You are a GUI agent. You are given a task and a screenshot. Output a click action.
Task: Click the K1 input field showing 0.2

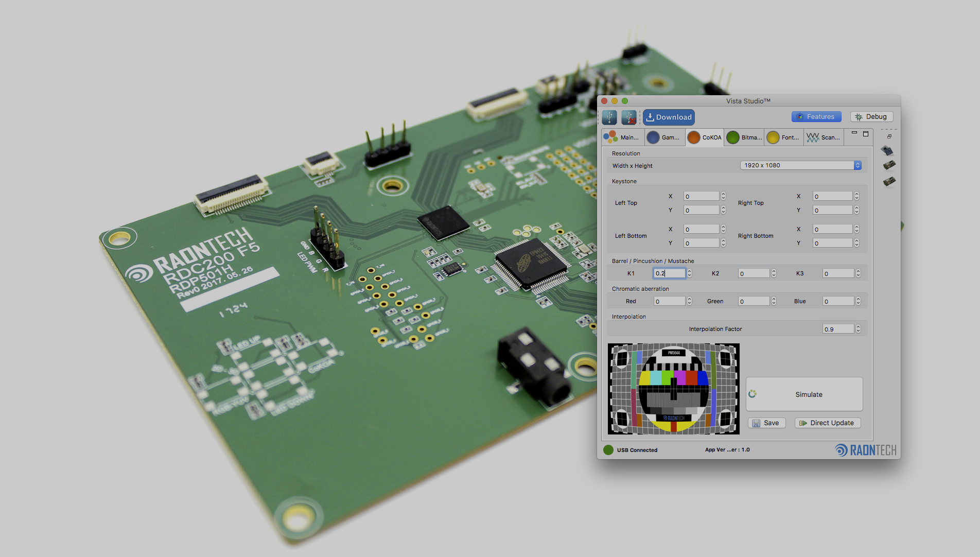(x=670, y=273)
